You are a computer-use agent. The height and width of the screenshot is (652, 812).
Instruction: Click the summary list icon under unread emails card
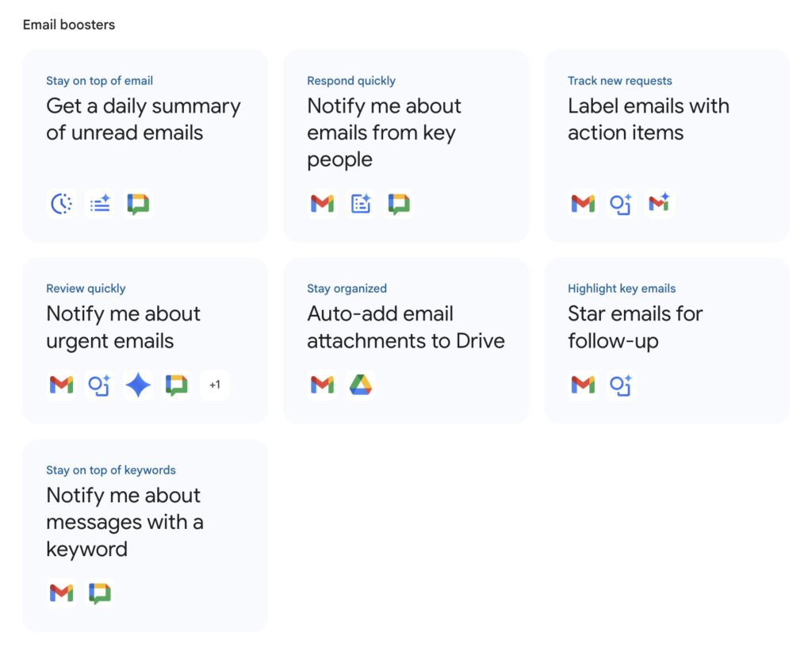click(x=100, y=204)
